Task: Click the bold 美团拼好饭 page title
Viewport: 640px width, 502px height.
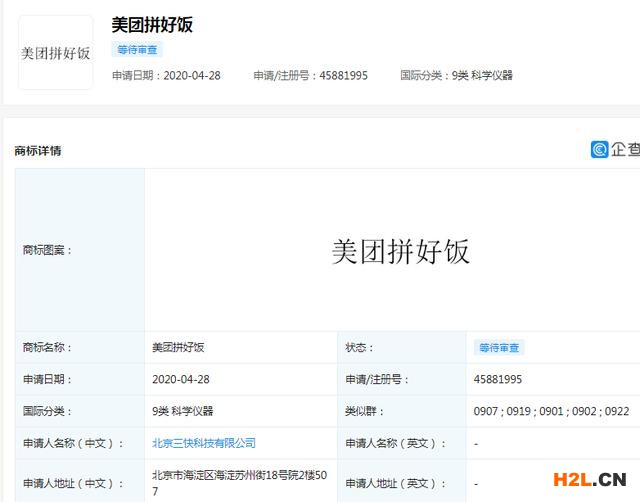Action: 152,25
